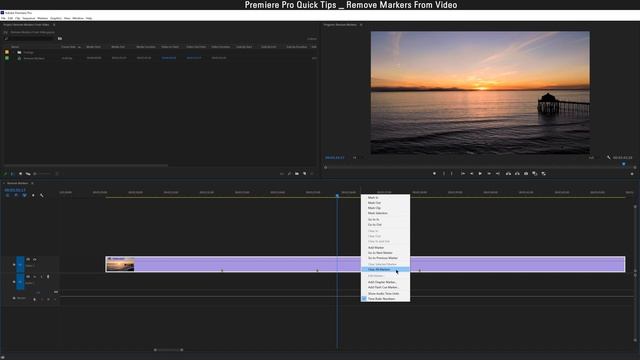Play the sequence in Program monitor
Viewport: 640px width, 360px height.
point(480,174)
